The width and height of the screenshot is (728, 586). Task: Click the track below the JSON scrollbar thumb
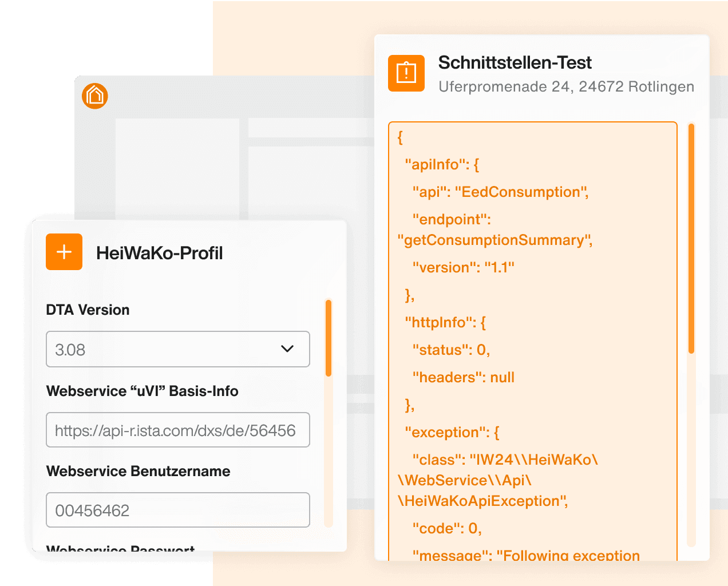click(691, 450)
